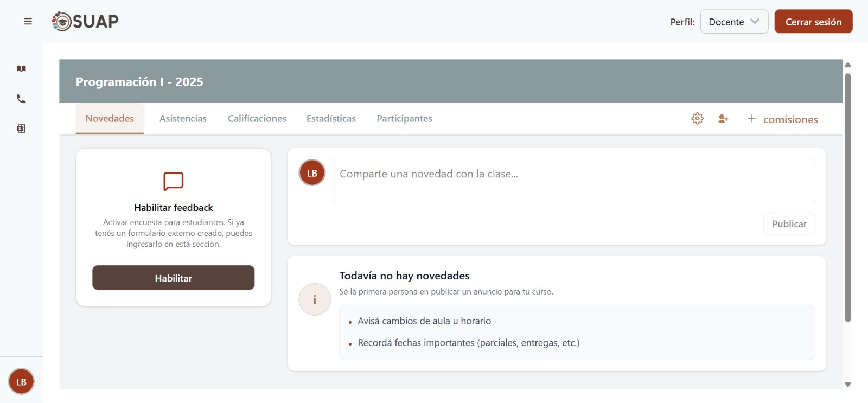Select the Participantes tab
The width and height of the screenshot is (868, 403).
point(404,119)
